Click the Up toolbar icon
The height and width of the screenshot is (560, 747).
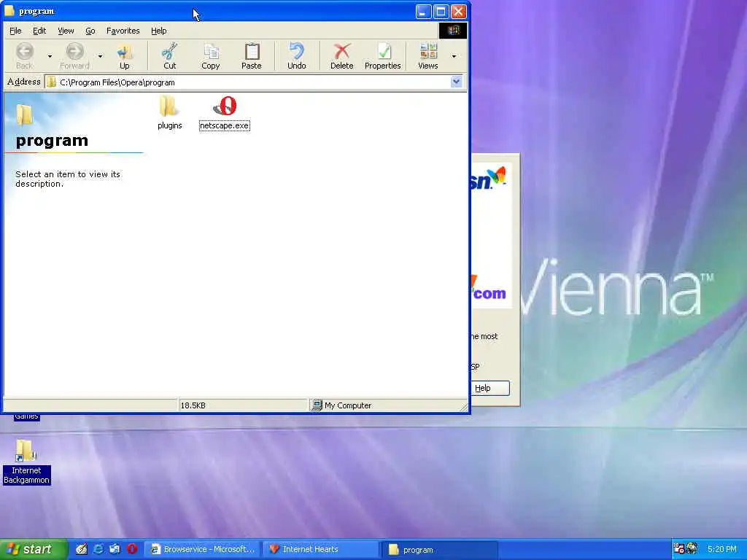coord(124,56)
